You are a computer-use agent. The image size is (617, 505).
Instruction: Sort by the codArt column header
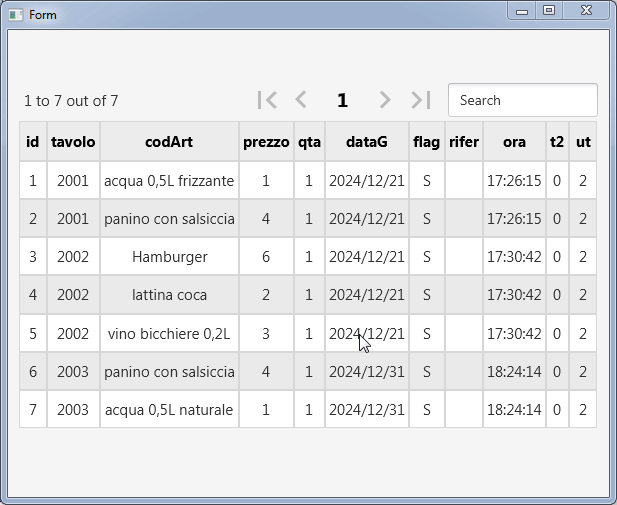point(169,142)
